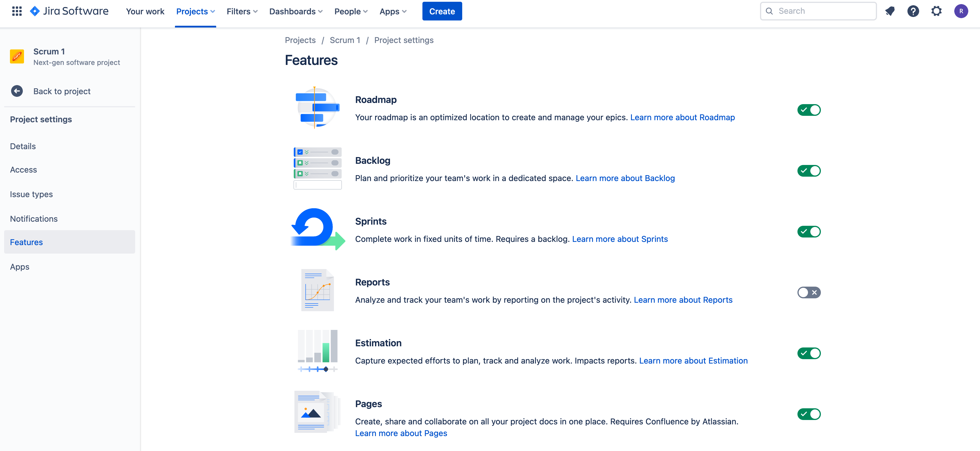Disable the Backlog feature toggle
The width and height of the screenshot is (980, 451).
coord(809,171)
